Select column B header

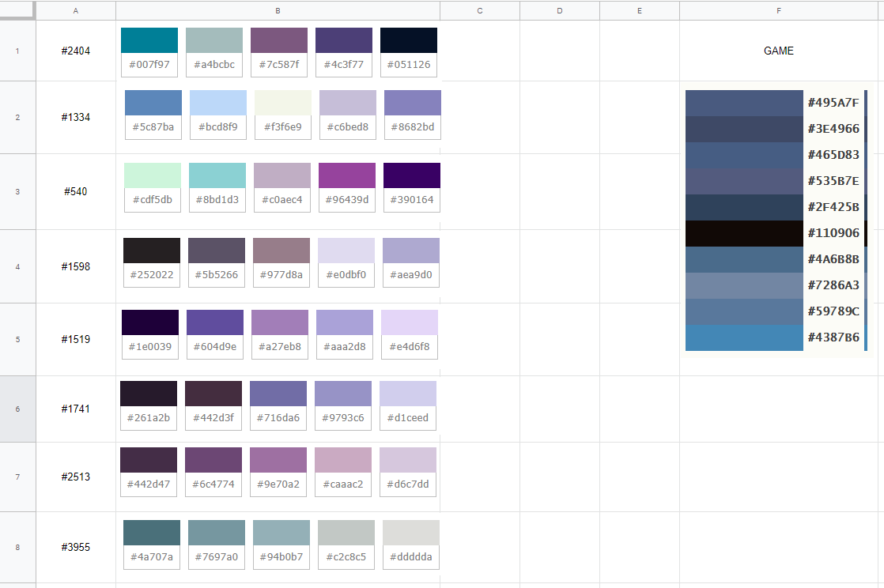(278, 10)
